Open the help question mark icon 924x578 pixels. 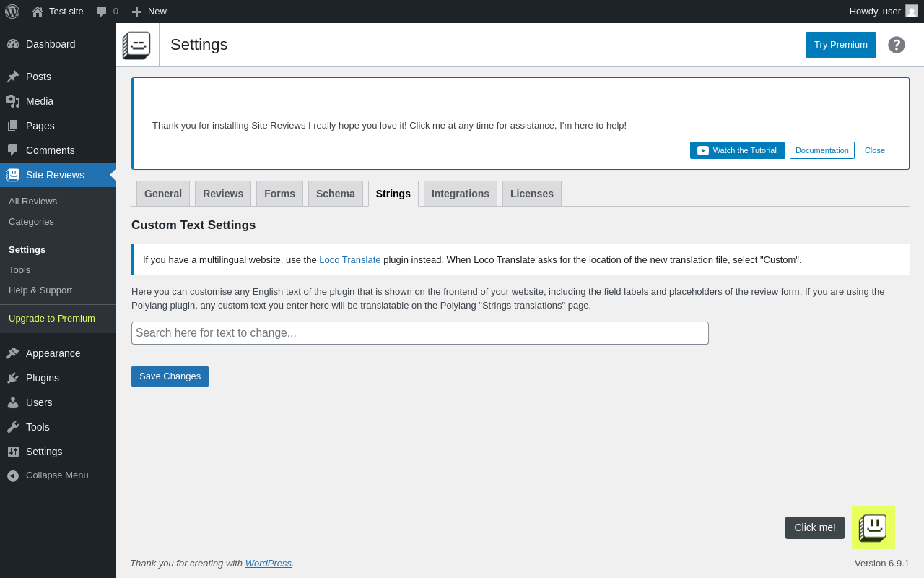tap(897, 45)
